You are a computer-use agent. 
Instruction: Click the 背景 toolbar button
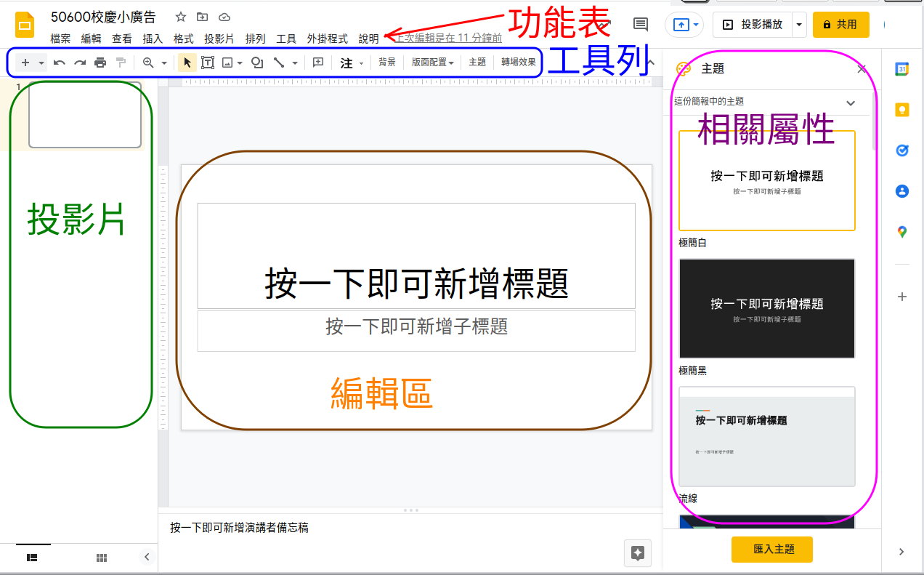[387, 63]
